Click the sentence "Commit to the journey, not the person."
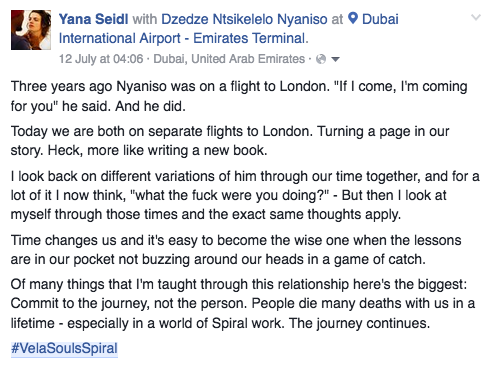 coord(129,303)
